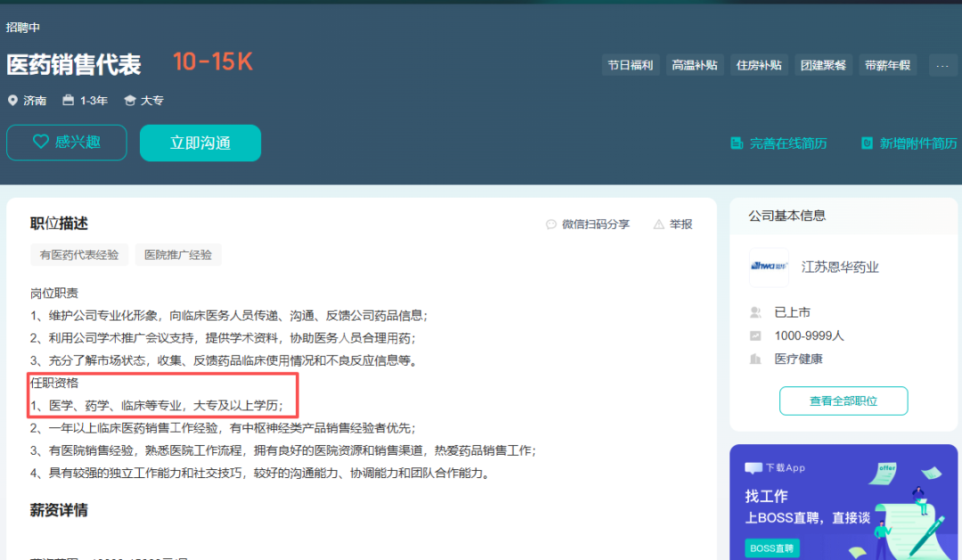Click the line starting 3、有医院销售经验
The image size is (962, 560).
[283, 450]
